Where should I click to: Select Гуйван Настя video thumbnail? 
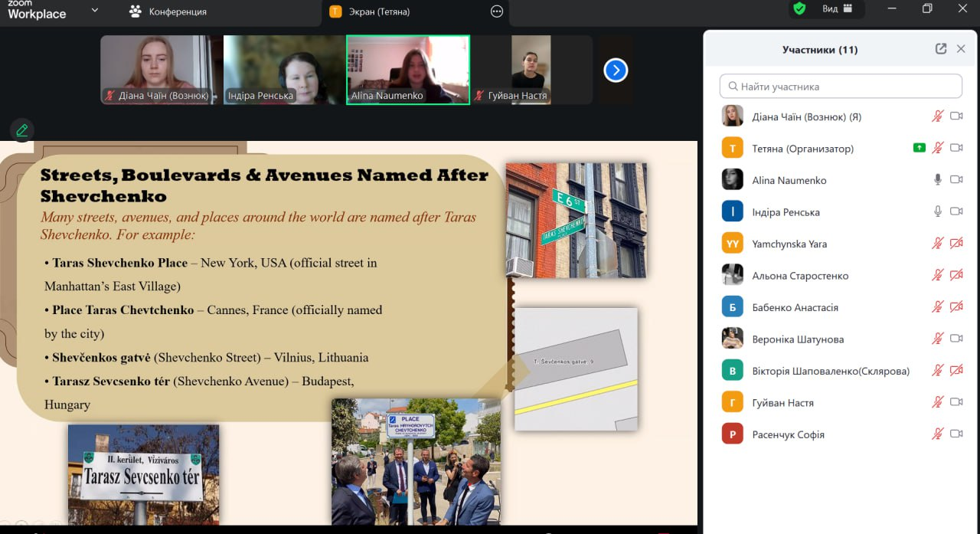[531, 70]
